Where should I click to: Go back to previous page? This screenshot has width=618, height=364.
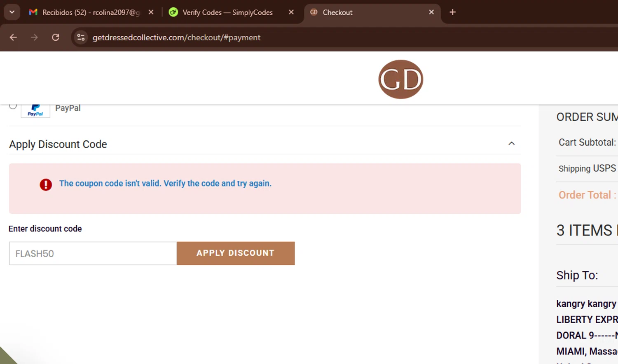coord(13,37)
